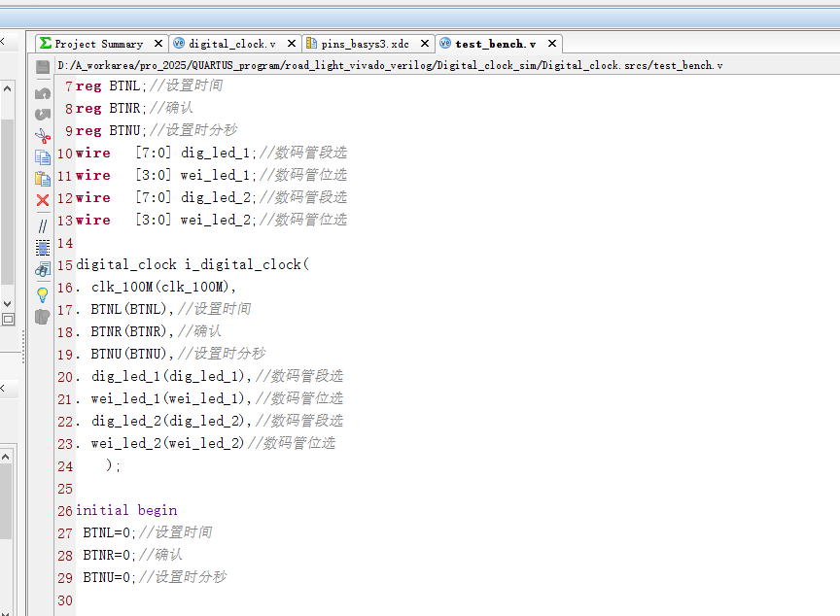Click '.wei_led_1(wei_led_1),' on line 21
Screen dimensions: 840x616
[x=163, y=398]
